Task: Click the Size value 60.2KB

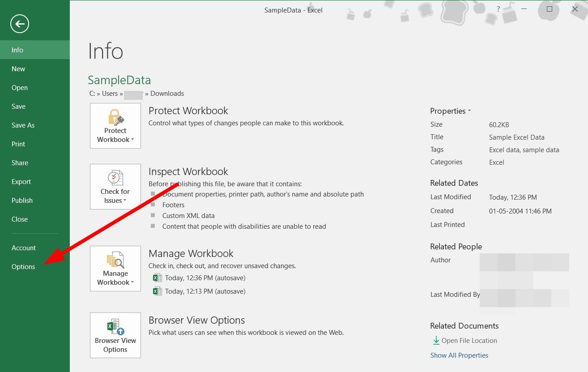Action: pos(499,125)
